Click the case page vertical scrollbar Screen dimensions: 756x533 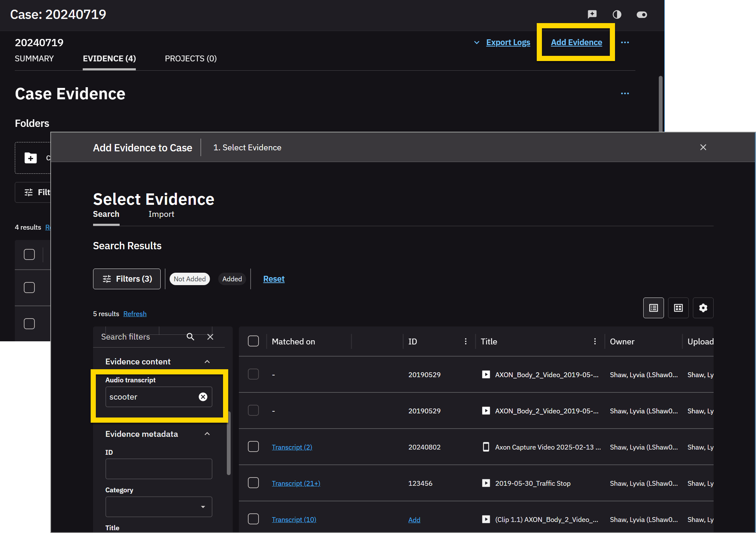tap(661, 103)
